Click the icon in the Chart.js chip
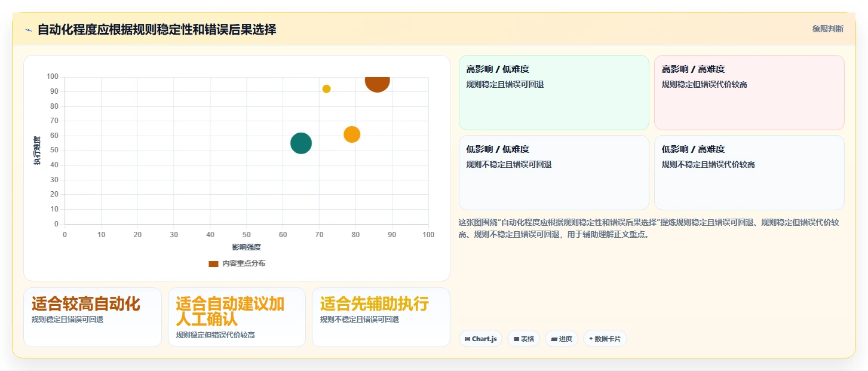Viewport: 868px width, 371px height. tap(467, 339)
